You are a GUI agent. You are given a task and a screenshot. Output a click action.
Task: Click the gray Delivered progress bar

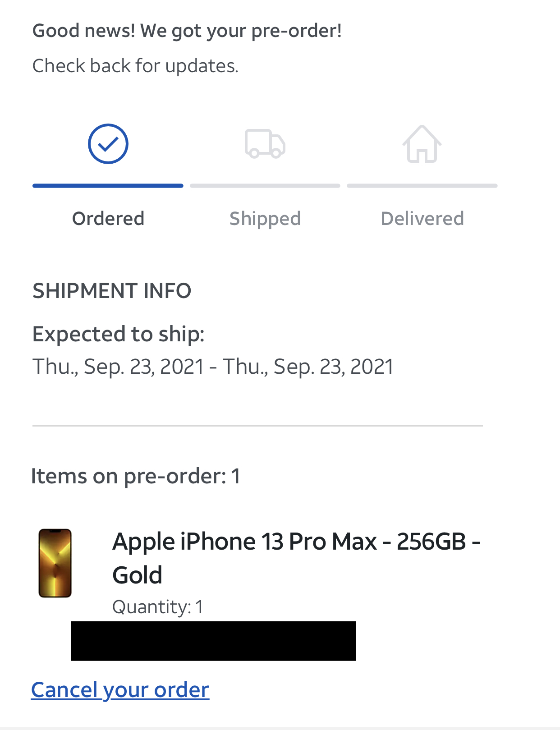pos(422,186)
